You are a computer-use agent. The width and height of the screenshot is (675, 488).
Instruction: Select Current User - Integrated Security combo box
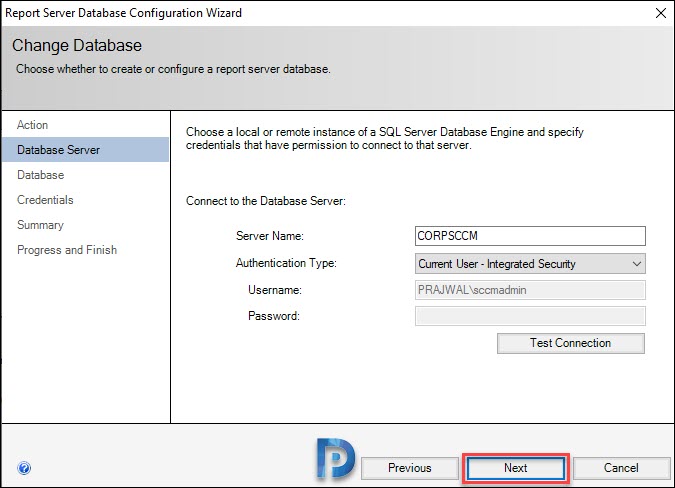tap(530, 264)
